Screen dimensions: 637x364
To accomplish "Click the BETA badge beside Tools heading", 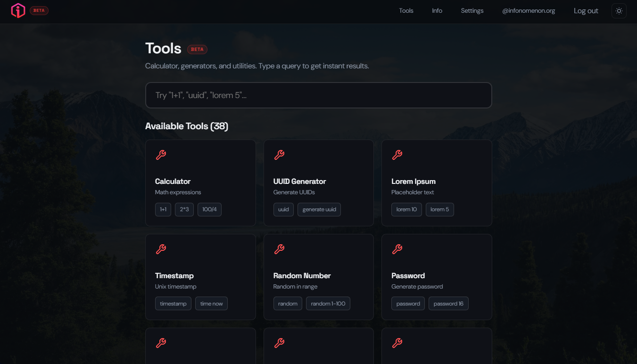I will (x=197, y=50).
